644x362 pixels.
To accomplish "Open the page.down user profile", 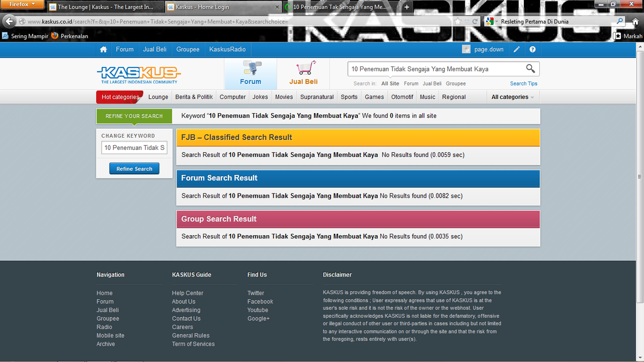I will click(489, 49).
